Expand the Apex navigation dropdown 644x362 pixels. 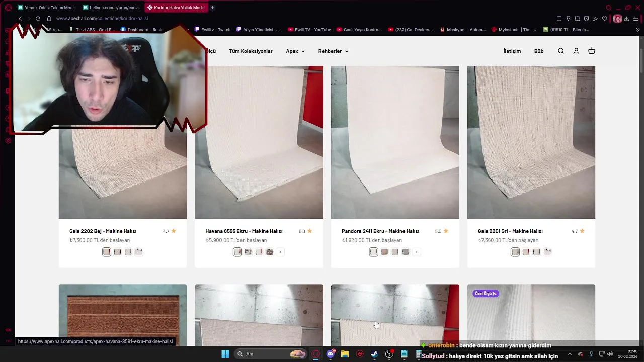click(295, 51)
